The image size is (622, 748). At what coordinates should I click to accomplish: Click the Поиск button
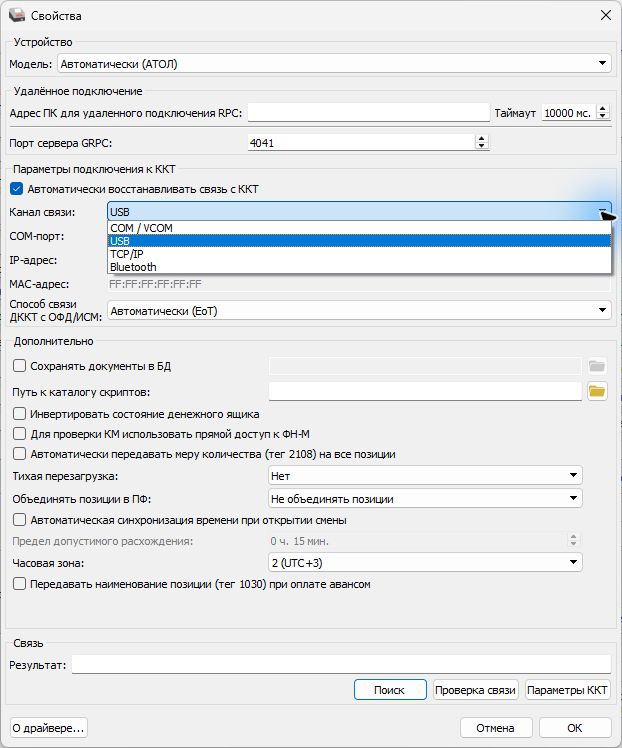390,690
